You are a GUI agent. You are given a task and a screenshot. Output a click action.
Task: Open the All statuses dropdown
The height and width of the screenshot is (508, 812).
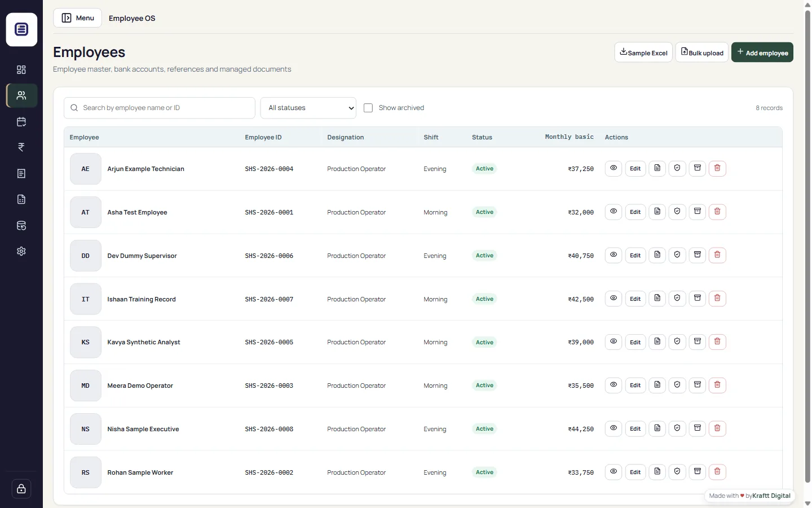coord(308,108)
